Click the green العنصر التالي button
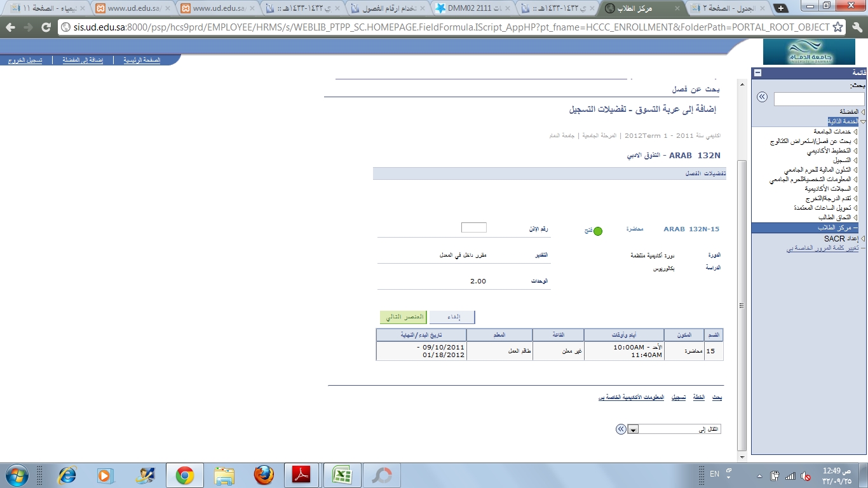The image size is (868, 488). pyautogui.click(x=403, y=317)
